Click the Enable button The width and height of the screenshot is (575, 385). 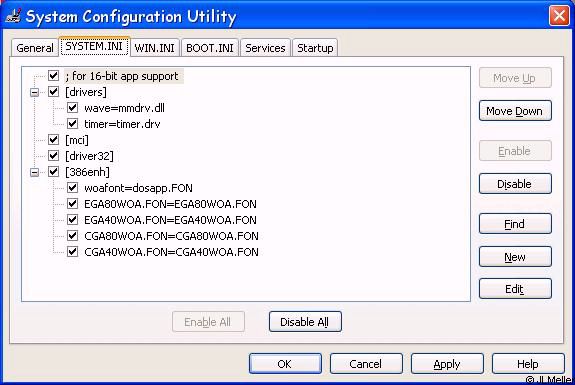coord(515,151)
